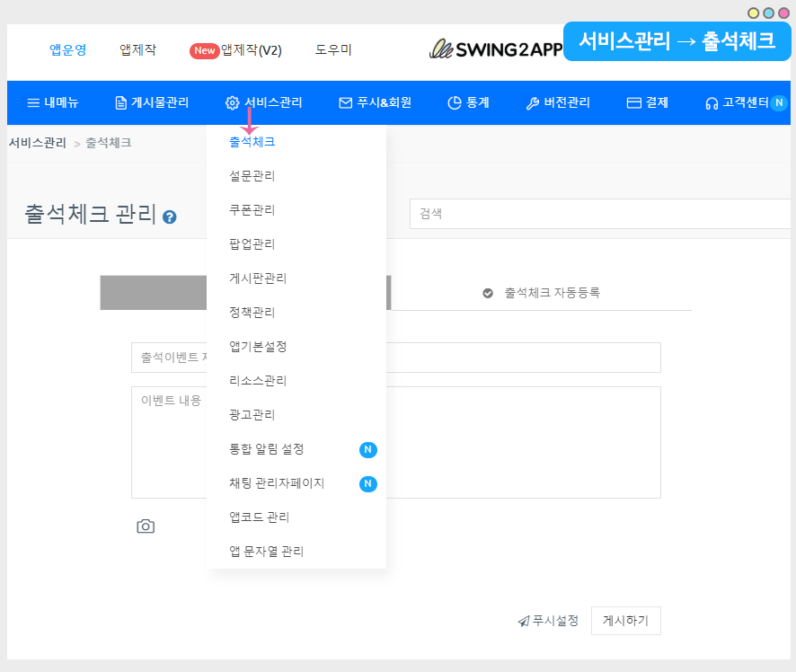Click the camera icon to attach photo
This screenshot has width=796, height=672.
tap(146, 526)
